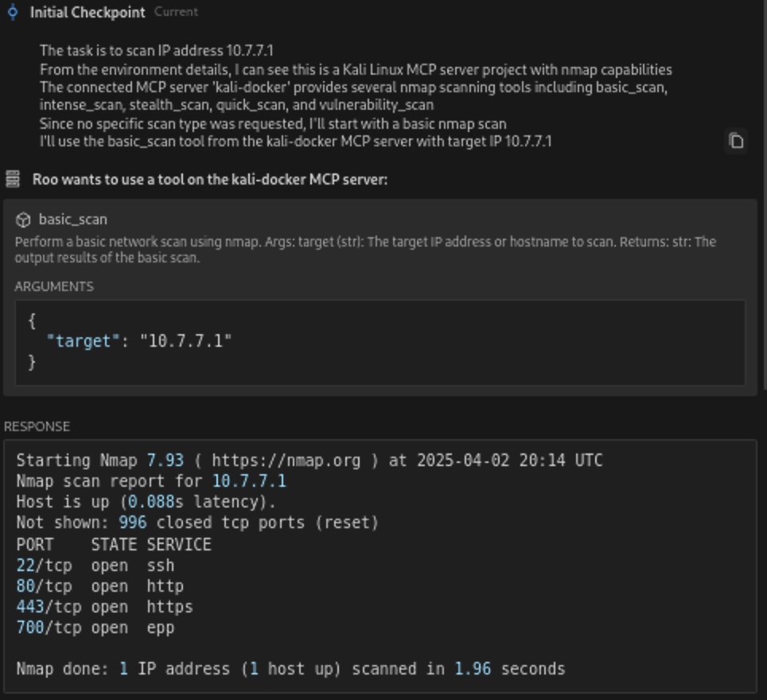Click the Current checkpoint badge

(176, 12)
